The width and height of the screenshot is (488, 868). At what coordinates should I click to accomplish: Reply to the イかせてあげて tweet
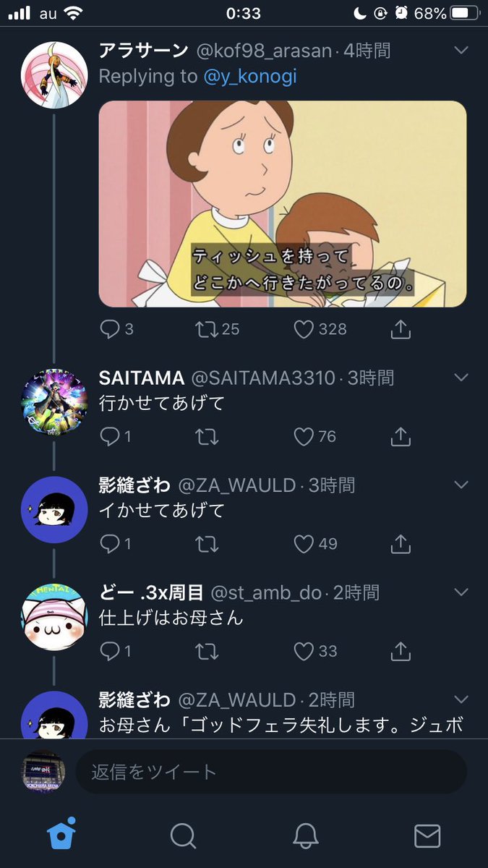109,543
